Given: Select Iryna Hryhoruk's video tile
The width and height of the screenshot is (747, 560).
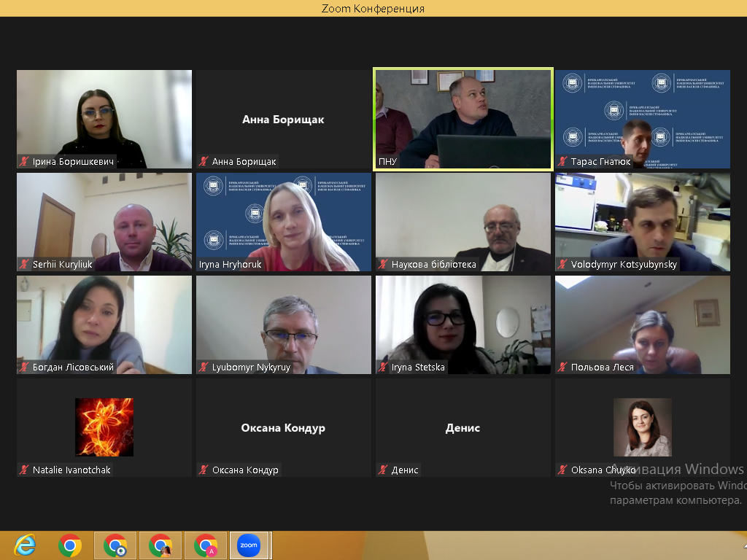Looking at the screenshot, I should (283, 222).
